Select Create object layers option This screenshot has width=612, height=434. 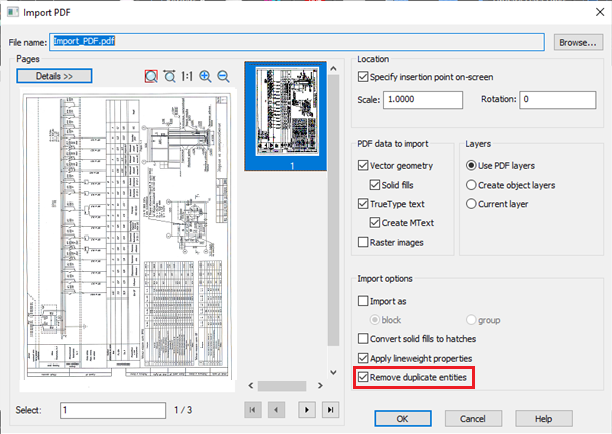pyautogui.click(x=472, y=184)
